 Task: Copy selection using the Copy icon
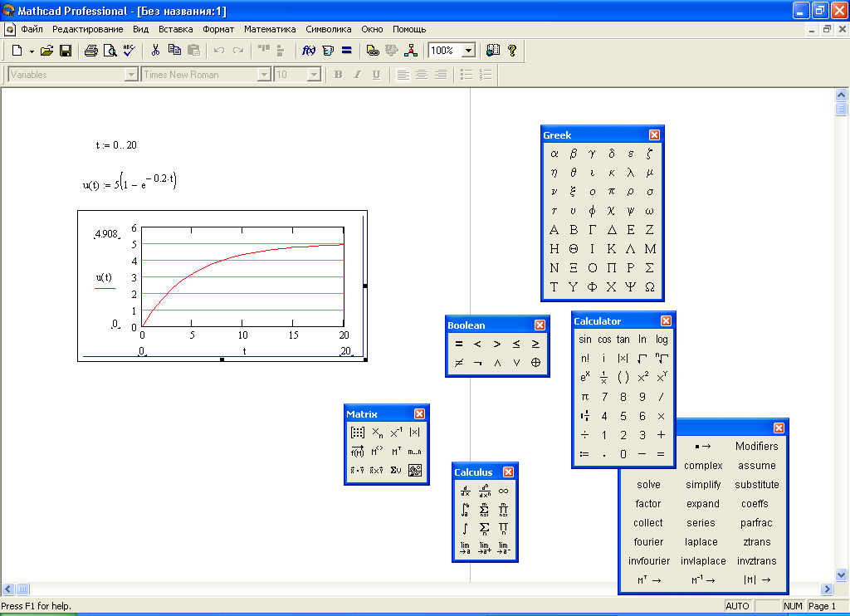[x=174, y=51]
